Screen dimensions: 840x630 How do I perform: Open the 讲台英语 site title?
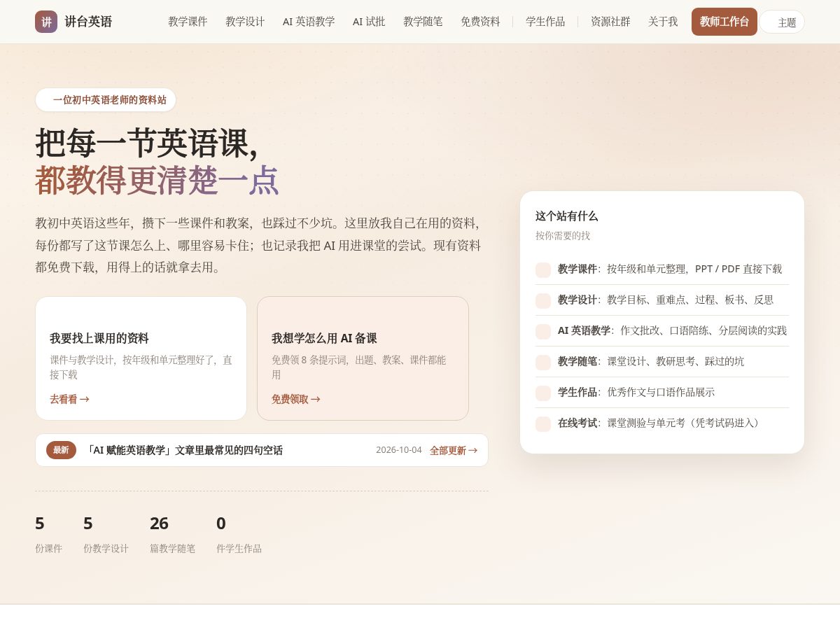click(88, 22)
